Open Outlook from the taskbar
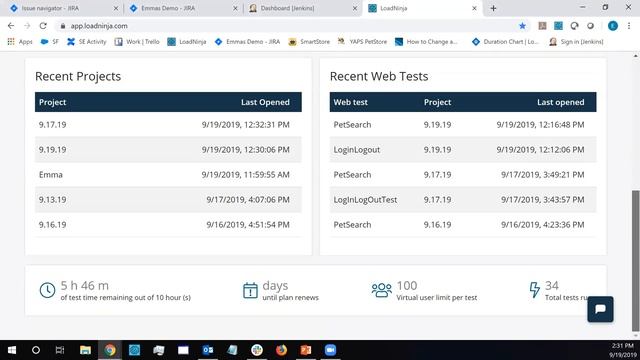 [208, 350]
